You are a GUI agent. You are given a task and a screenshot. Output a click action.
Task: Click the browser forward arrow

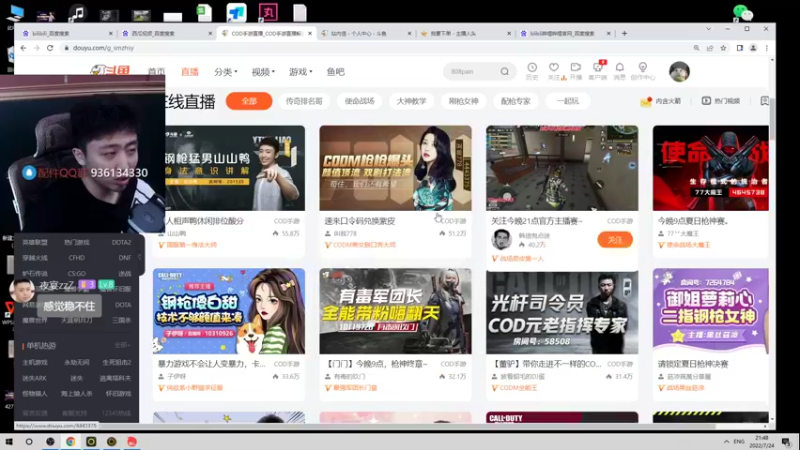coord(37,47)
